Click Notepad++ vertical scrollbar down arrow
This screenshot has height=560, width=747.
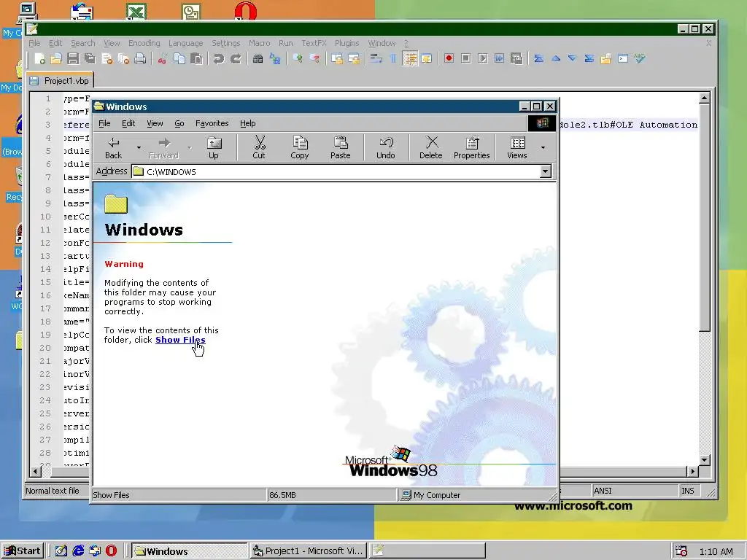click(x=705, y=460)
